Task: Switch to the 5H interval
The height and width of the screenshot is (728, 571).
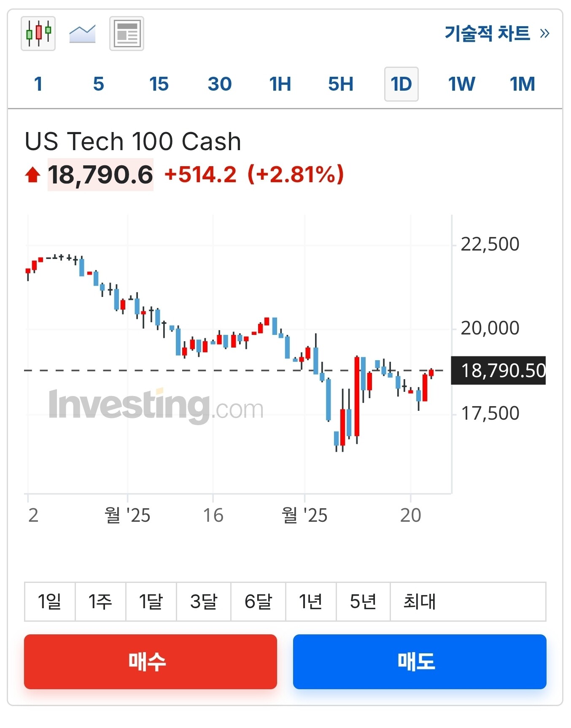Action: (x=341, y=84)
